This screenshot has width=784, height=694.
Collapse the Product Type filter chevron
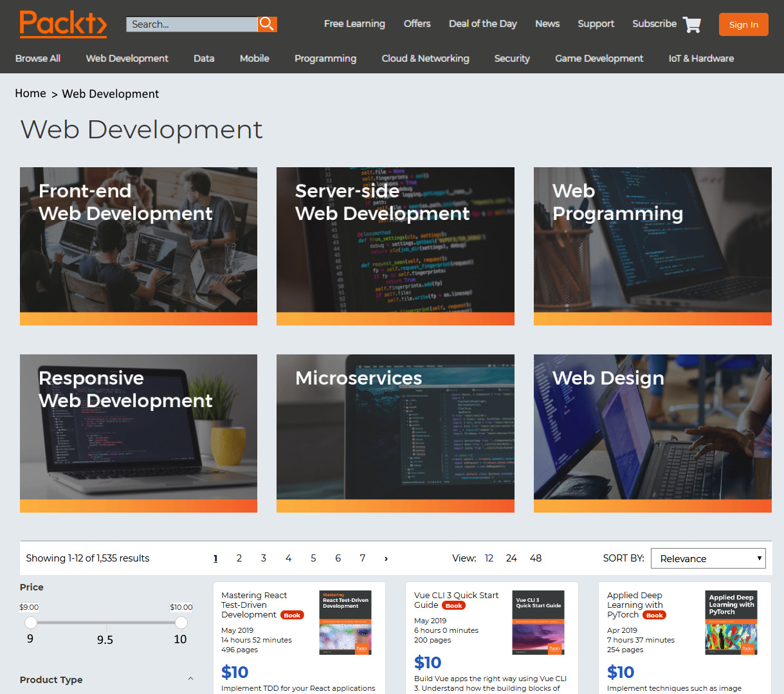point(190,679)
